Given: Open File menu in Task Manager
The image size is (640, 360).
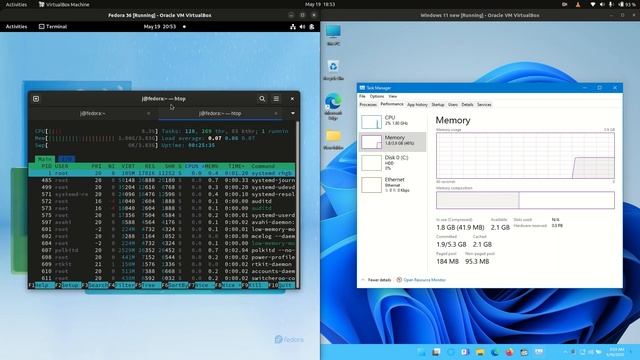Looking at the screenshot, I should pyautogui.click(x=362, y=96).
